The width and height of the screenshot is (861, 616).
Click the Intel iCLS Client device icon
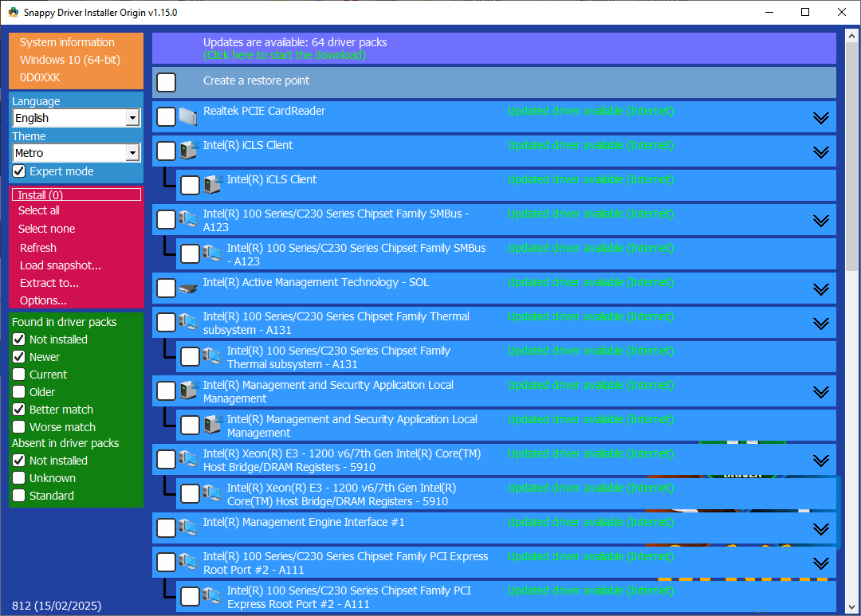(x=189, y=151)
